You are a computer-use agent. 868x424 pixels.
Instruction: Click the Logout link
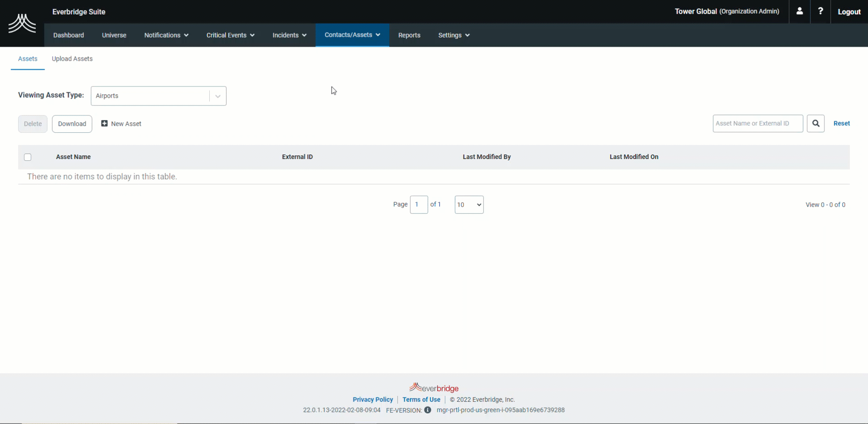[x=849, y=12]
